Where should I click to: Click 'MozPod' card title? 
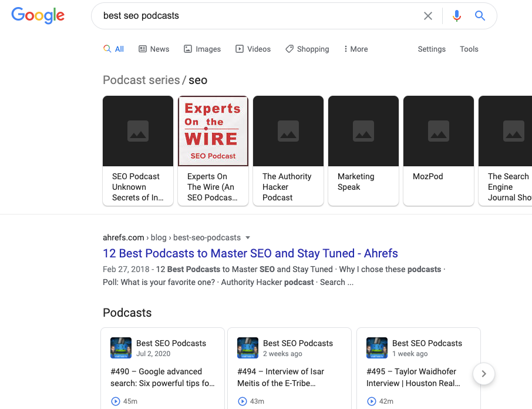428,176
